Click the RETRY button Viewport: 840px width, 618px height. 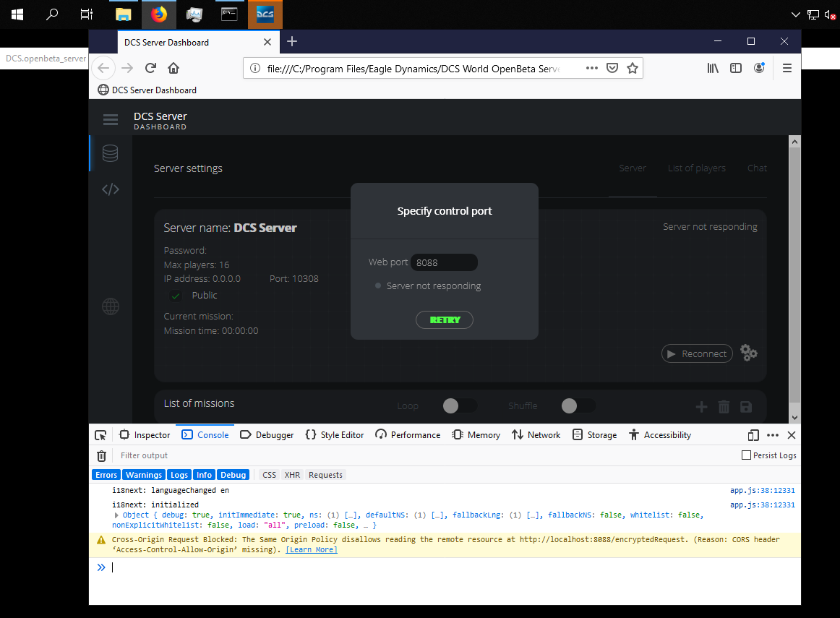pyautogui.click(x=445, y=319)
